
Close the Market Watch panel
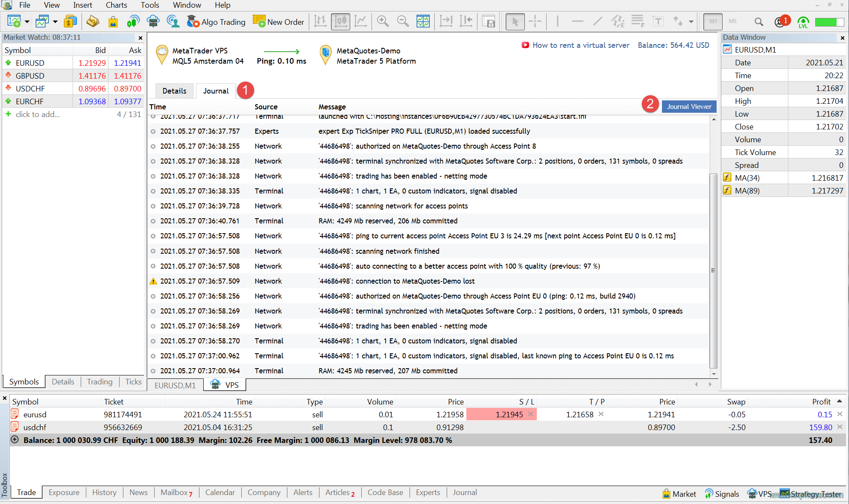click(140, 38)
